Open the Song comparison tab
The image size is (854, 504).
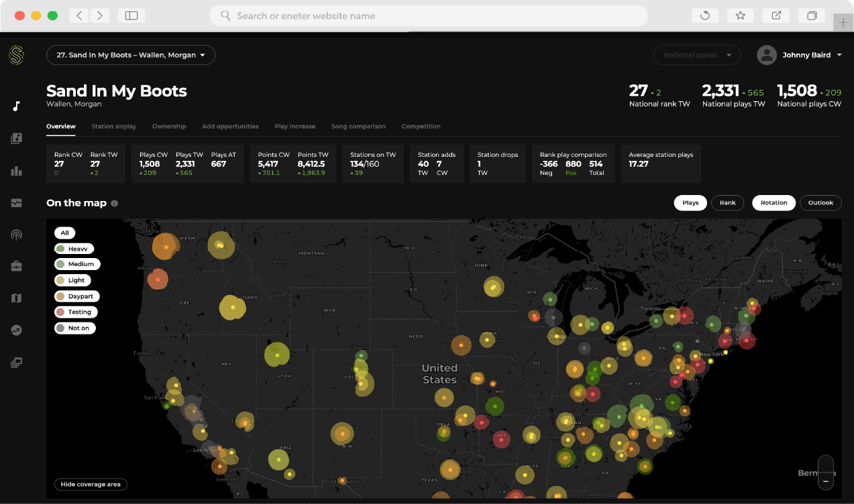click(x=358, y=126)
